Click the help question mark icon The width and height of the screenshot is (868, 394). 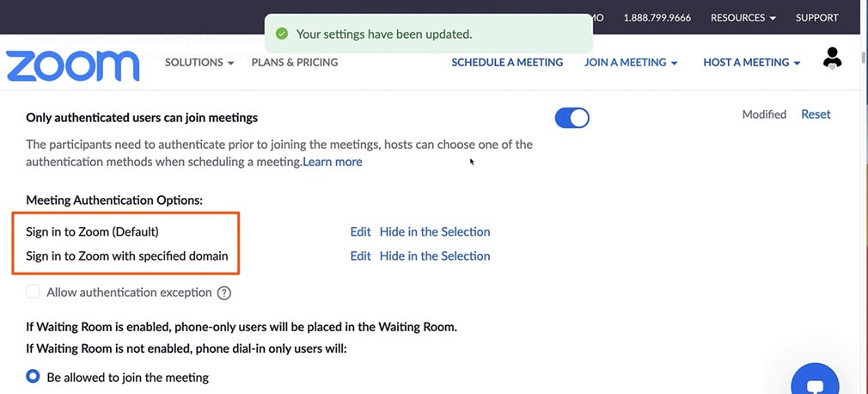point(224,292)
